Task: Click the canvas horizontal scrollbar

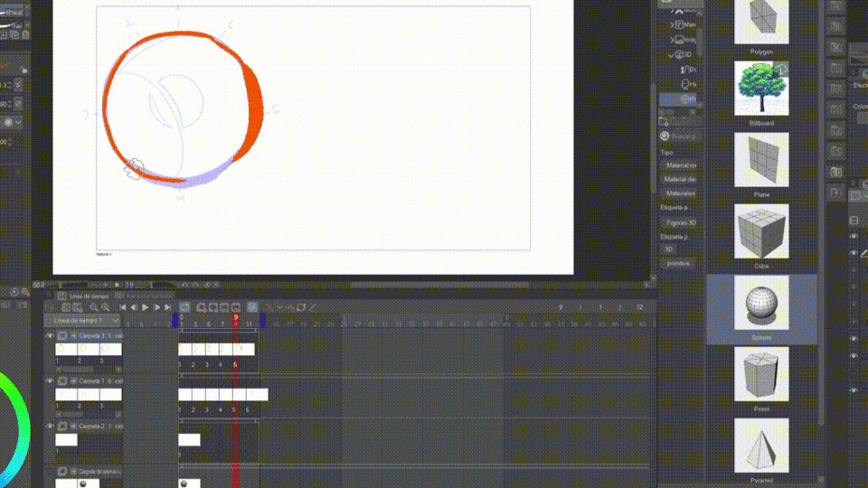Action: click(x=439, y=285)
